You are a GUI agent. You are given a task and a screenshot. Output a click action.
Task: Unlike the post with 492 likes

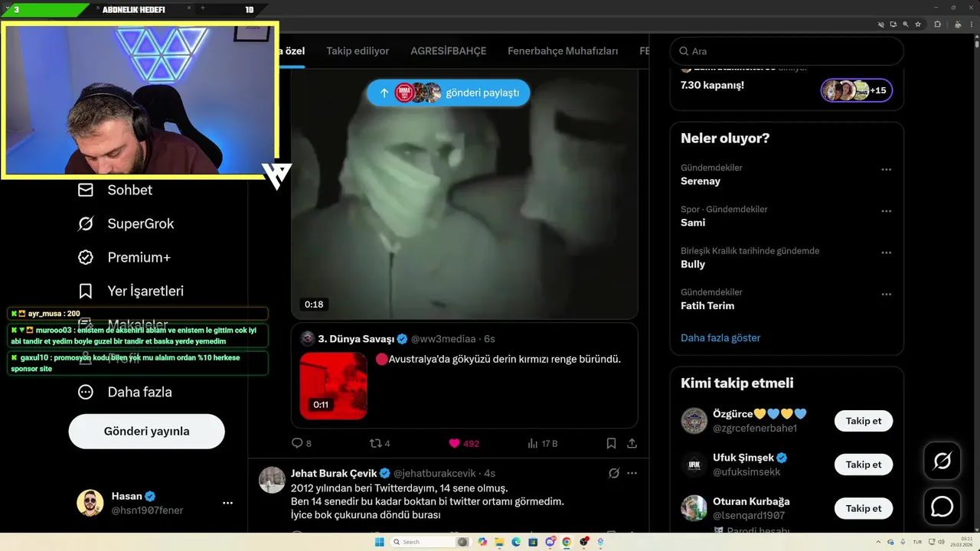(x=463, y=443)
